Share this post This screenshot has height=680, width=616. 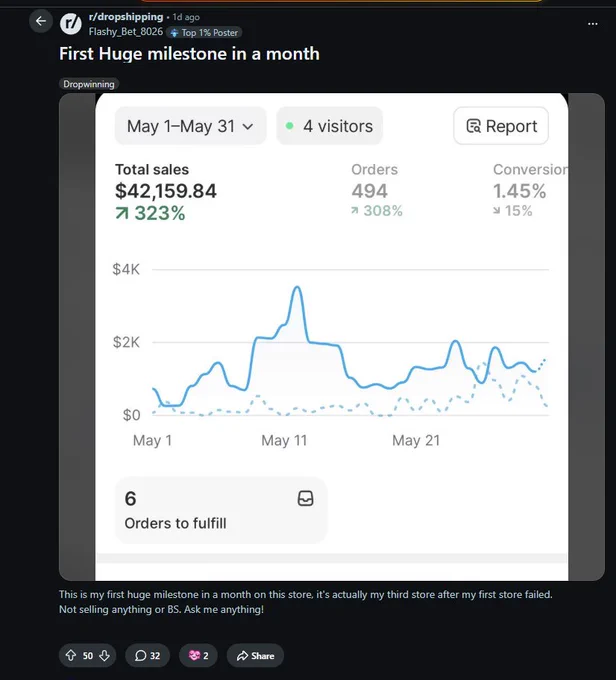pos(255,655)
